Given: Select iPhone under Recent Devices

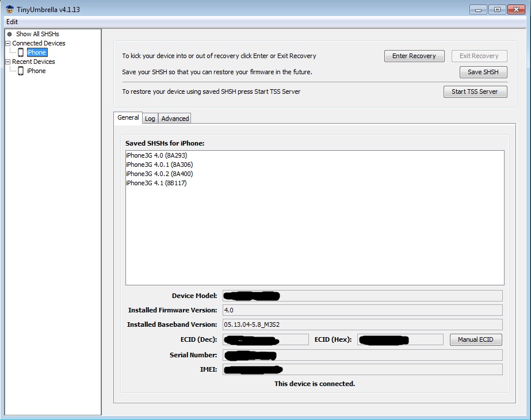Looking at the screenshot, I should (x=36, y=71).
